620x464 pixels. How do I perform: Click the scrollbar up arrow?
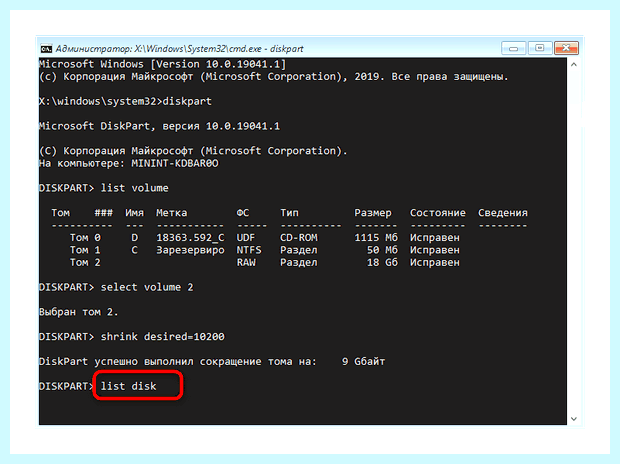(x=574, y=64)
